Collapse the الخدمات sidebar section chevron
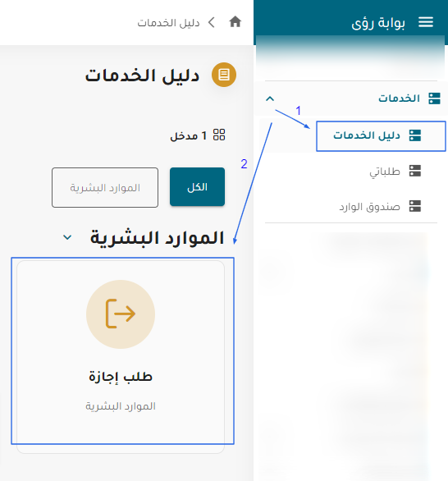This screenshot has width=448, height=481. click(x=270, y=98)
